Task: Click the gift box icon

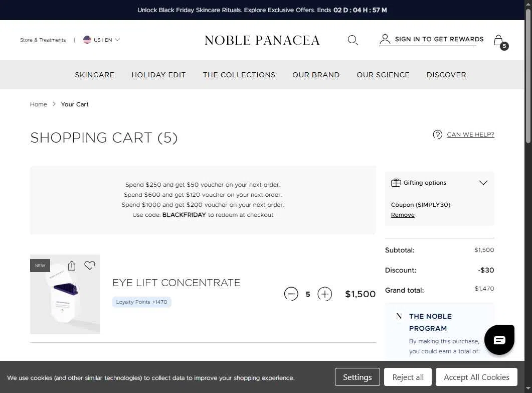Action: [x=396, y=183]
